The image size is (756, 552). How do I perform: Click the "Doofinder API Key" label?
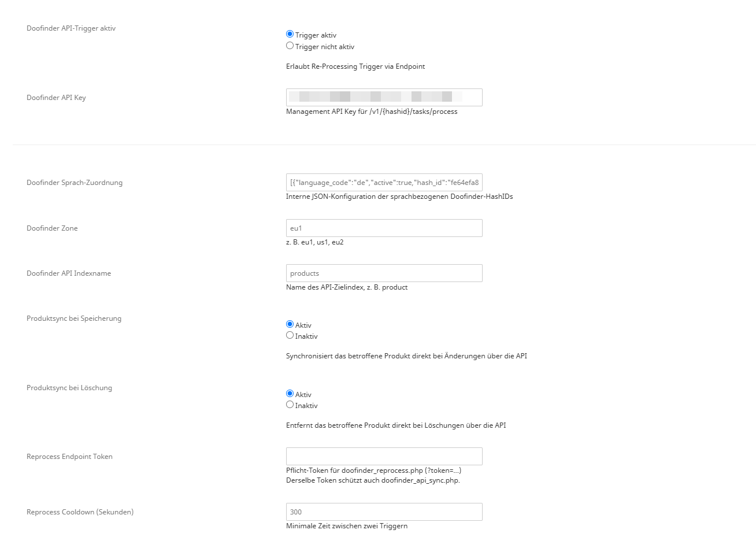tap(56, 98)
